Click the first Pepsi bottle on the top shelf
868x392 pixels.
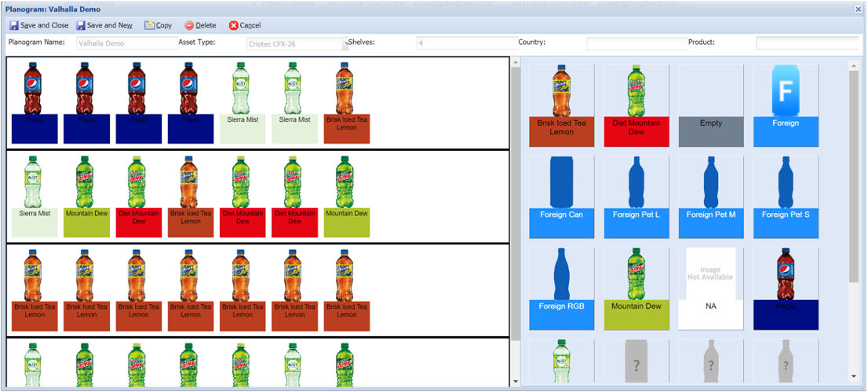(35, 103)
